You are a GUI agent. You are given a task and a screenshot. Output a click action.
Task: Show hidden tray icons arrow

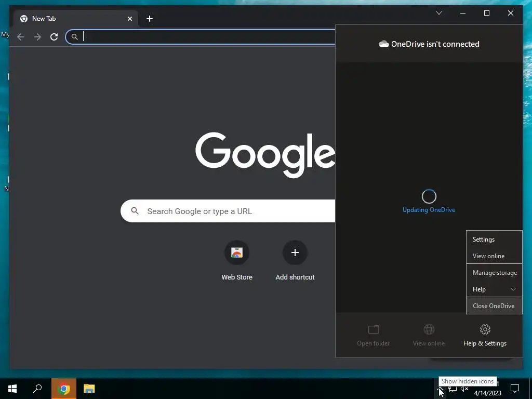[x=440, y=389]
